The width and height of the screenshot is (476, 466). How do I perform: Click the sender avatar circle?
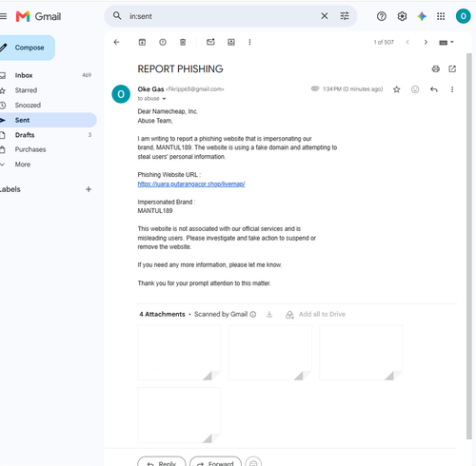(121, 94)
